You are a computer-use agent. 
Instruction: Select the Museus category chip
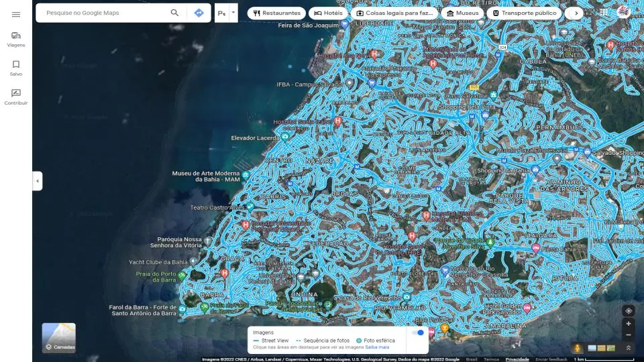[x=462, y=13]
